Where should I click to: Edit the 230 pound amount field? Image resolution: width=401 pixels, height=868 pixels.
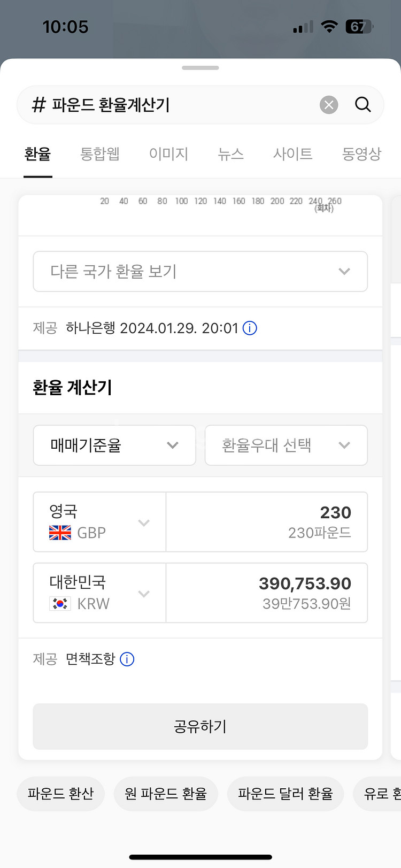tap(267, 522)
